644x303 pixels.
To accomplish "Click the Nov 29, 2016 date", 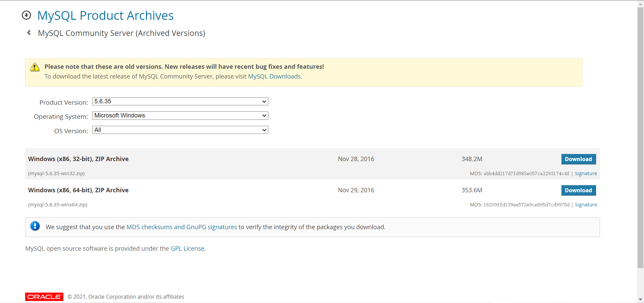I will pos(356,190).
